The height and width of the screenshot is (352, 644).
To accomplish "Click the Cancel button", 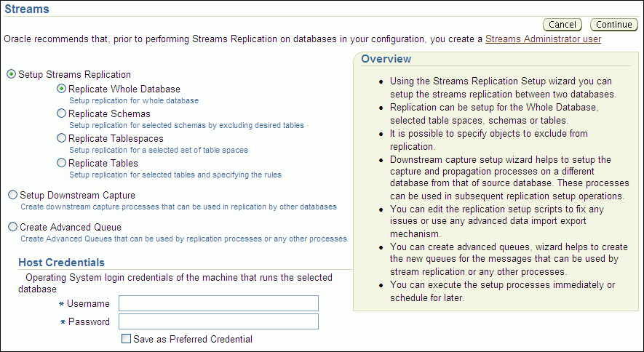I will click(562, 25).
